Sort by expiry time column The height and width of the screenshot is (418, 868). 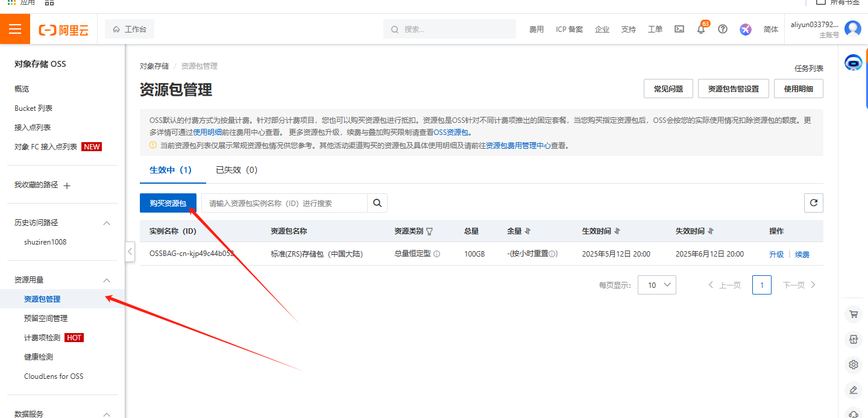click(x=711, y=231)
